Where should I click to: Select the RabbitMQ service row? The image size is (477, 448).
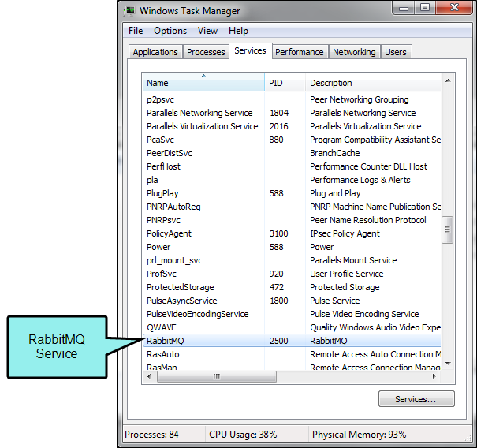coord(292,341)
